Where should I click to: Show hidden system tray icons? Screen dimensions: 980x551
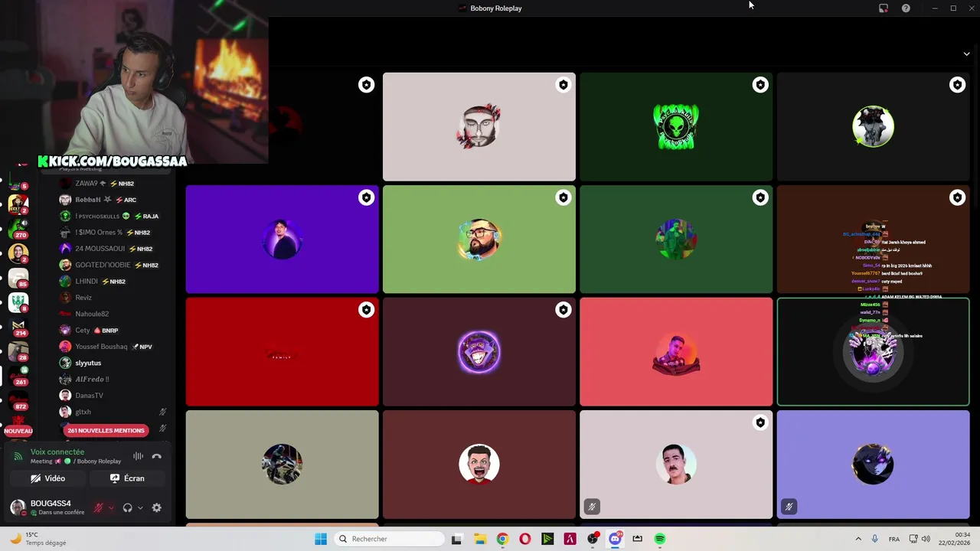858,539
